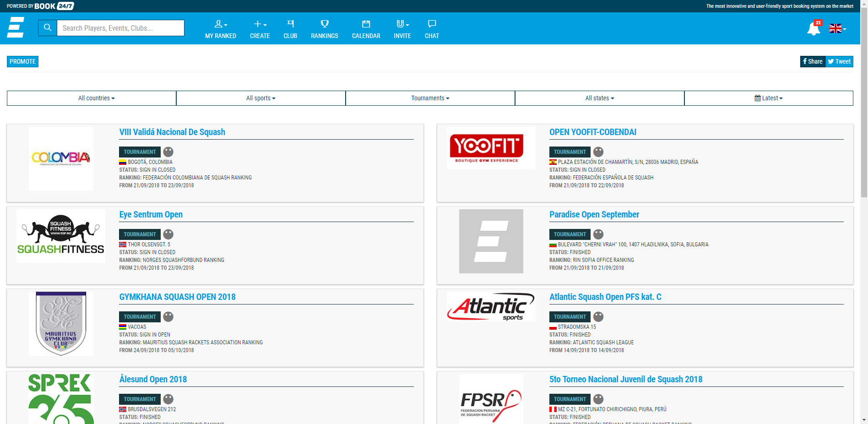
Task: Click the Rankings trophy icon
Action: coord(324,24)
